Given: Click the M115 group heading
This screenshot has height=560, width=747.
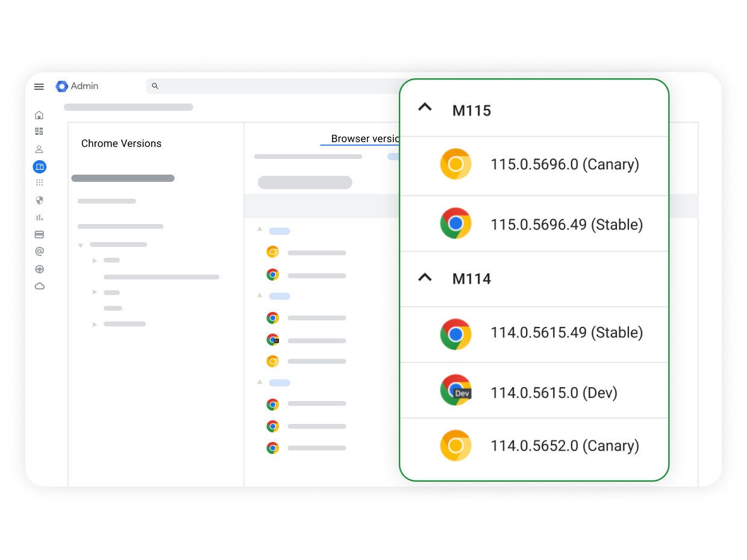Looking at the screenshot, I should coord(472,111).
